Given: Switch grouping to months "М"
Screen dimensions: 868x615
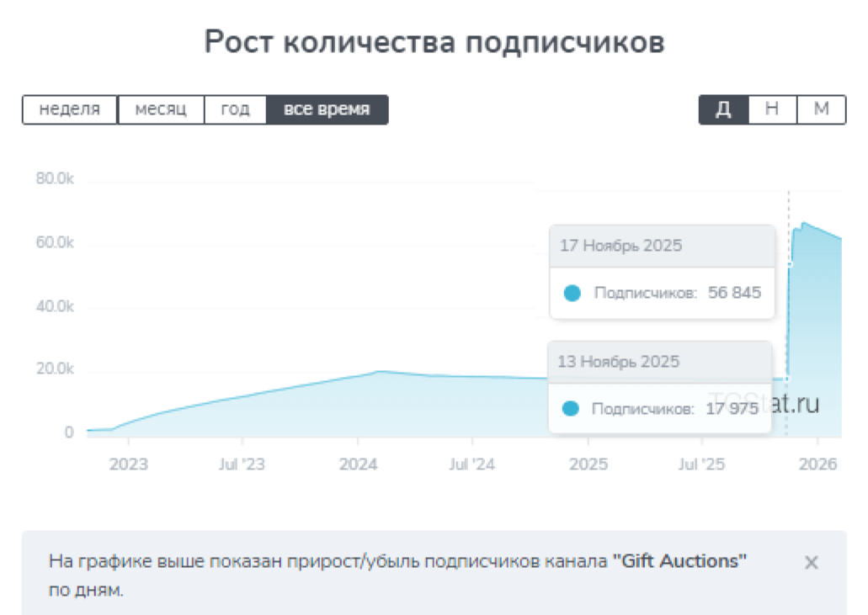Looking at the screenshot, I should pos(821,109).
